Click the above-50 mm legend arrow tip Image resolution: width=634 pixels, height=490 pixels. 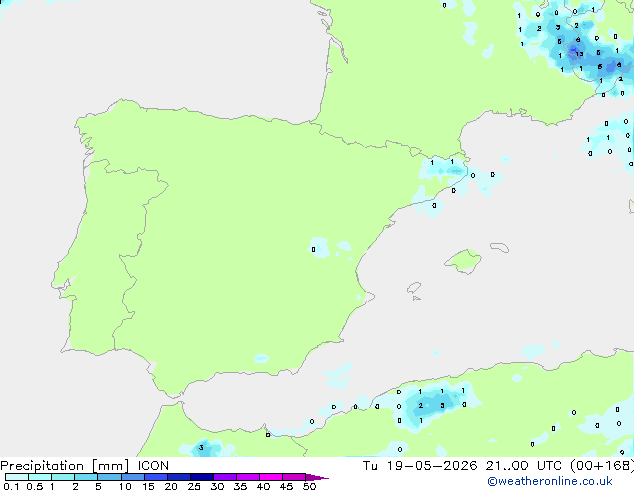click(317, 477)
